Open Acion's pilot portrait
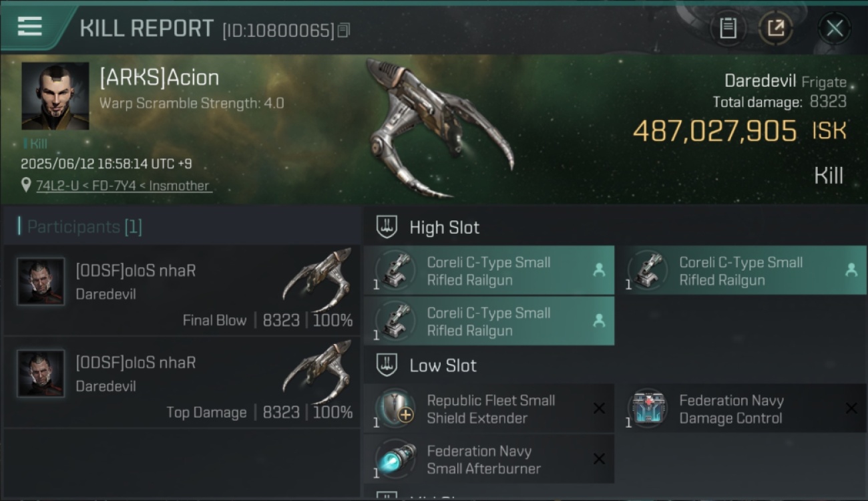 click(55, 96)
